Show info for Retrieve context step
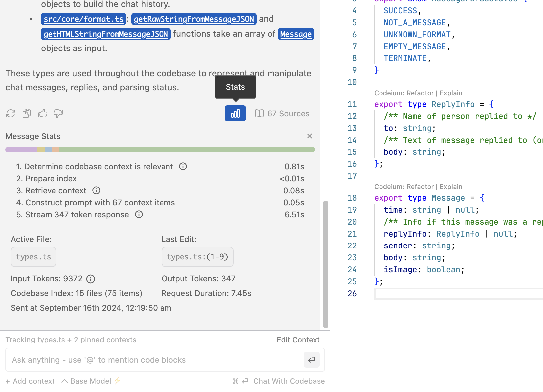The width and height of the screenshot is (543, 392). click(96, 190)
